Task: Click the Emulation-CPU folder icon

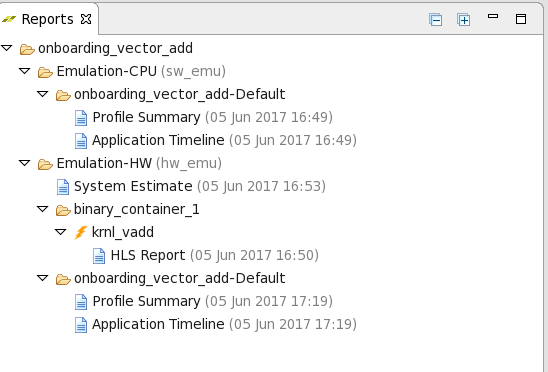Action: (45, 72)
